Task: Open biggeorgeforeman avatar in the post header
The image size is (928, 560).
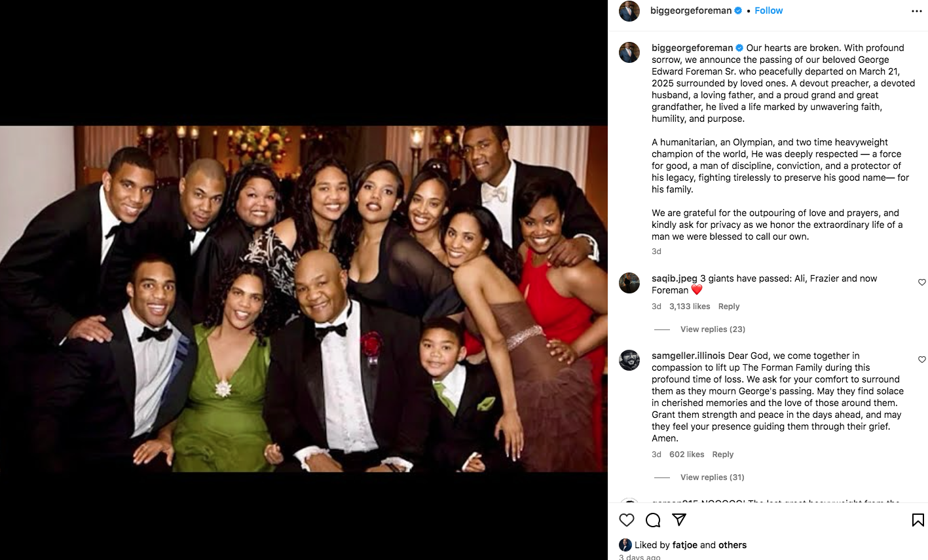Action: pos(629,11)
